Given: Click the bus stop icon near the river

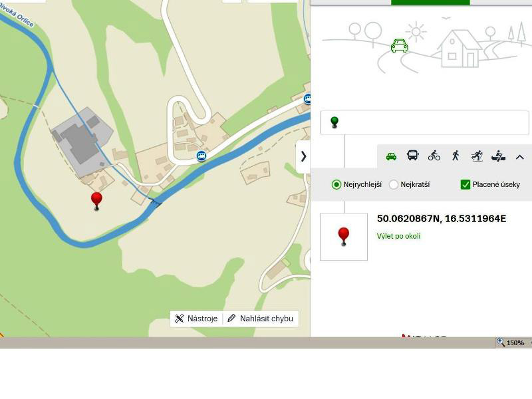Looking at the screenshot, I should [x=201, y=156].
